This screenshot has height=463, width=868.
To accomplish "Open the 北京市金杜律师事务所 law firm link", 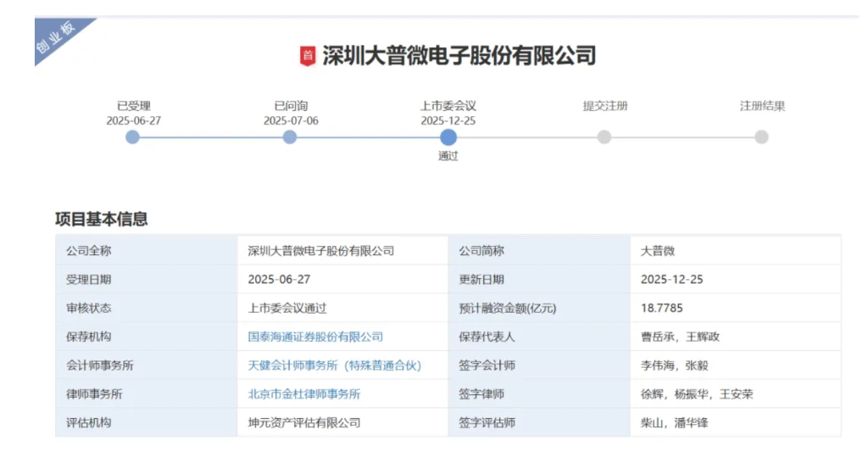I will coord(303,393).
